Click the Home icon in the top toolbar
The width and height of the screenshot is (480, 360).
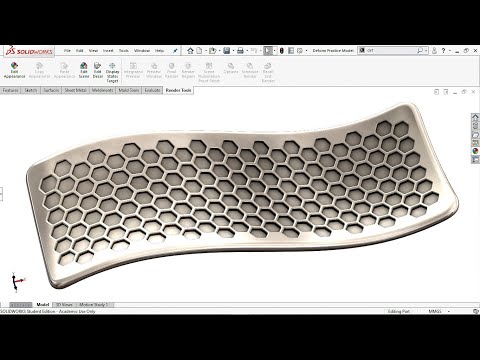coord(190,51)
